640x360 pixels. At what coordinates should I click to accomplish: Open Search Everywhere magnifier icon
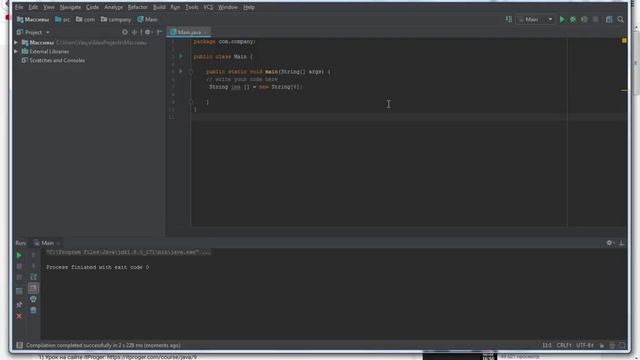click(620, 19)
